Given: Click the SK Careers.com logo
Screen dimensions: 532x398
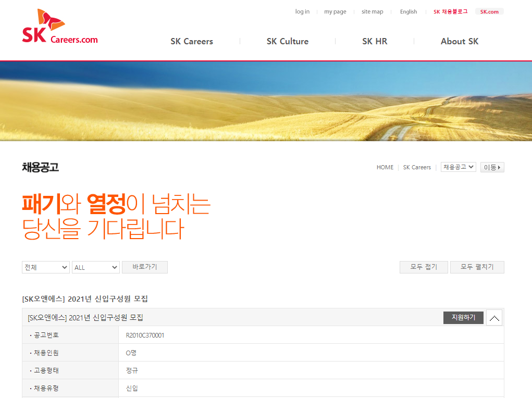Looking at the screenshot, I should (60, 27).
